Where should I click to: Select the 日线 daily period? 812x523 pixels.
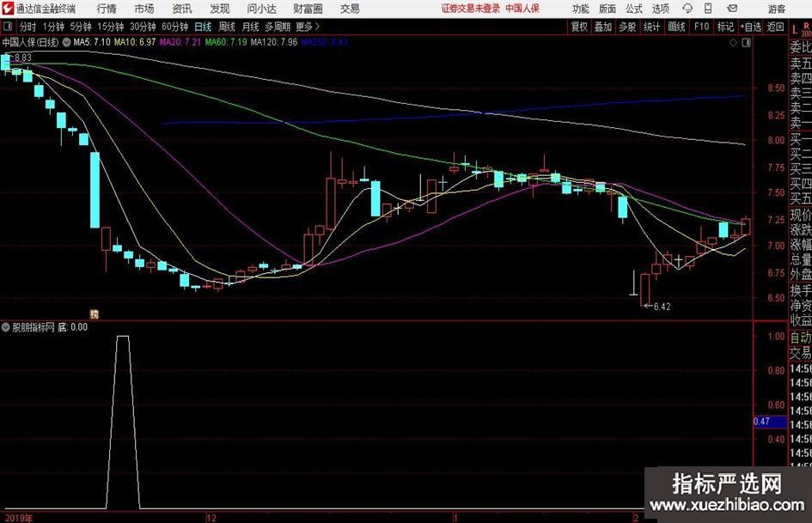(203, 27)
